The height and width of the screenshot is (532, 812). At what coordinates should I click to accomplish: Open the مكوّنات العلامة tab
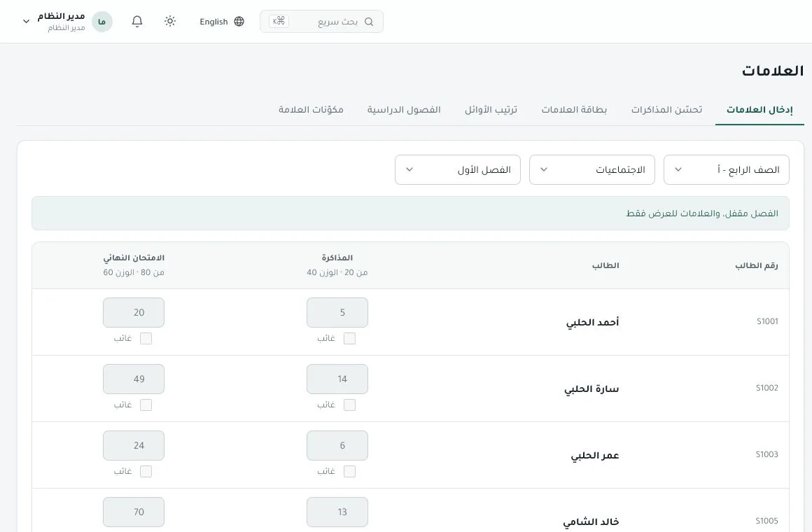[311, 110]
